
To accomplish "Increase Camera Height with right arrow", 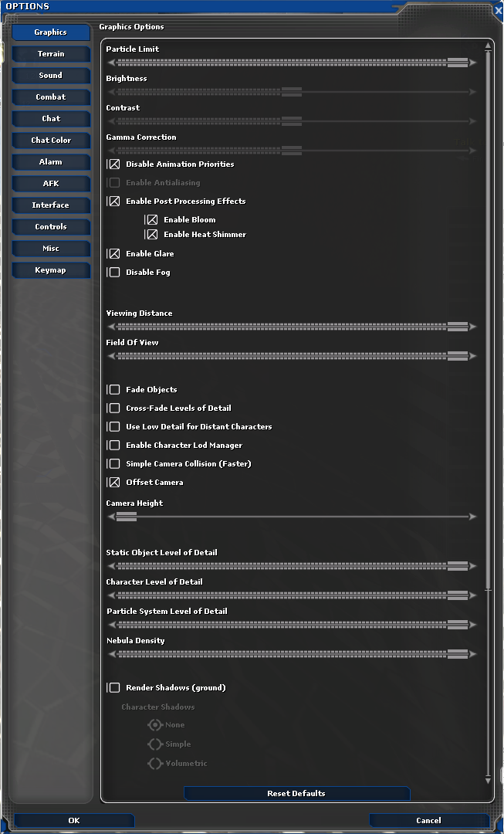I will (472, 517).
